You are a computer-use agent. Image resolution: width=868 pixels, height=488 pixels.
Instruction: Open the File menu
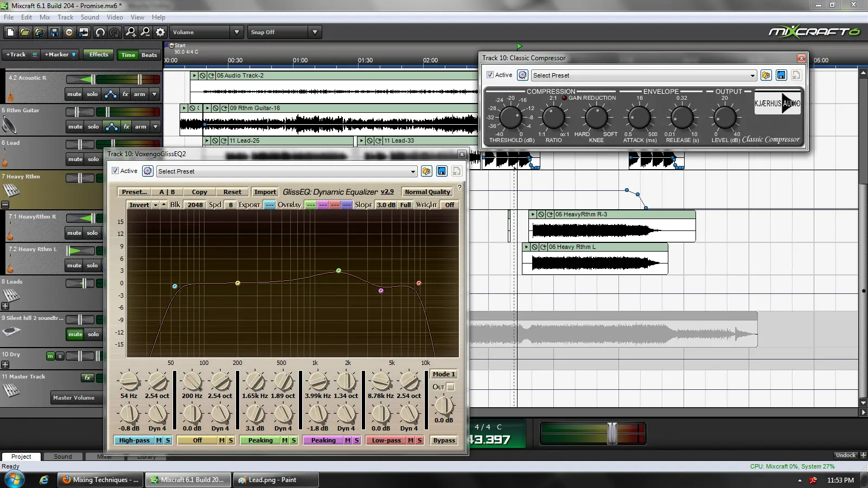tap(9, 17)
